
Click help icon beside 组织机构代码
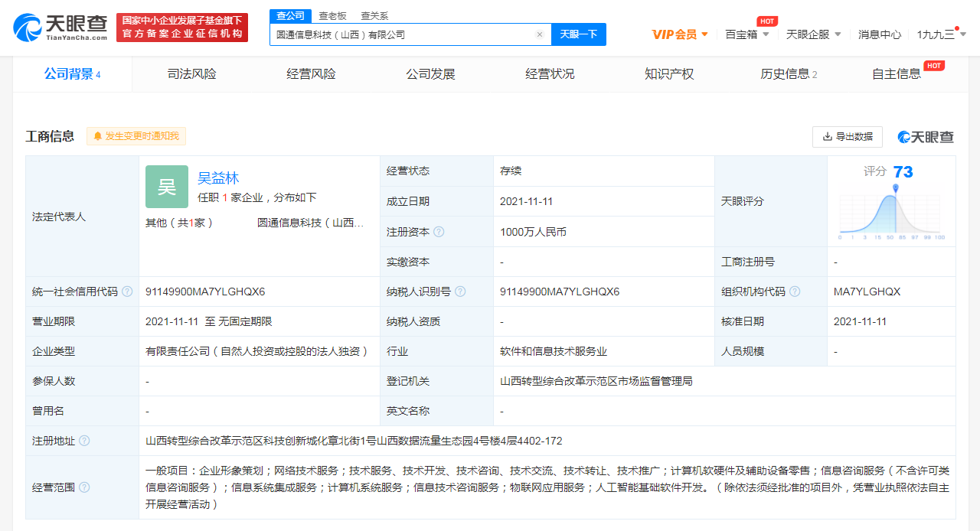795,292
